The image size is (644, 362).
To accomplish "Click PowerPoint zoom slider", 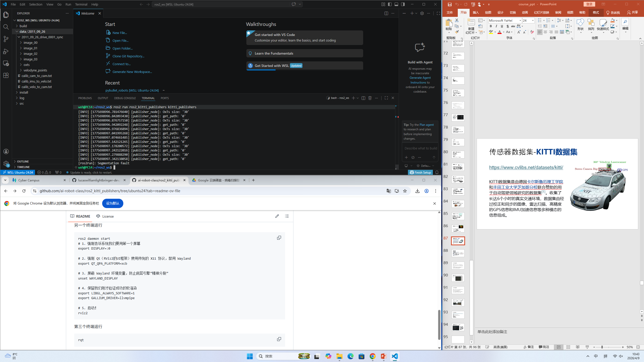I will pos(608,347).
